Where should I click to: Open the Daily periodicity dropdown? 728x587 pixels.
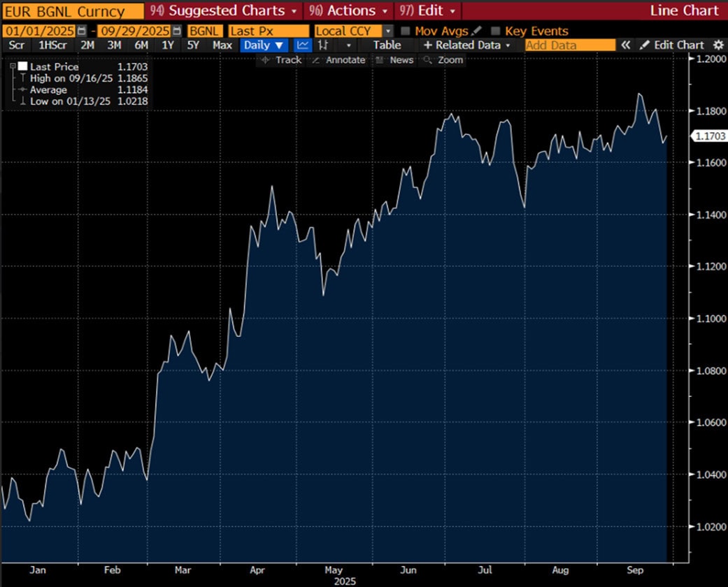coord(264,45)
